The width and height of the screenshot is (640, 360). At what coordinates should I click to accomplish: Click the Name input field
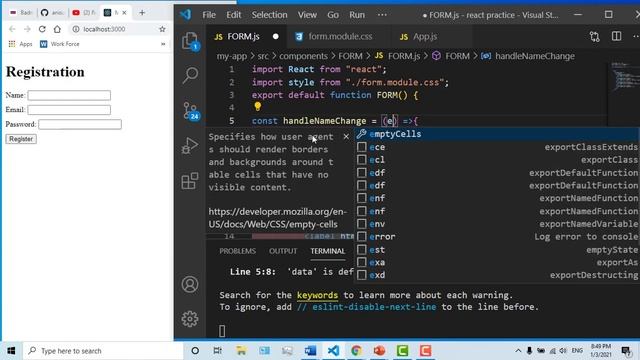tap(69, 95)
